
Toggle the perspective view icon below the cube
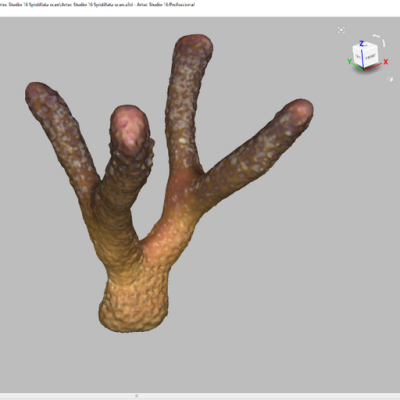[x=390, y=79]
